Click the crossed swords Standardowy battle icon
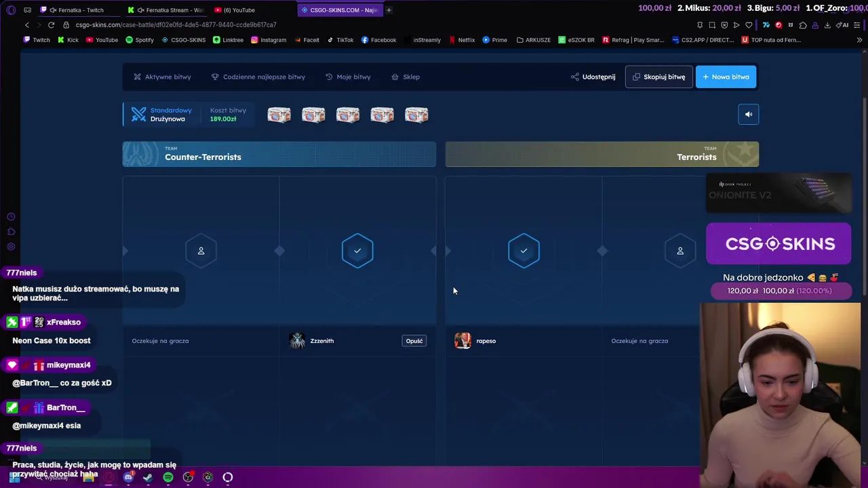868x488 pixels. (138, 115)
